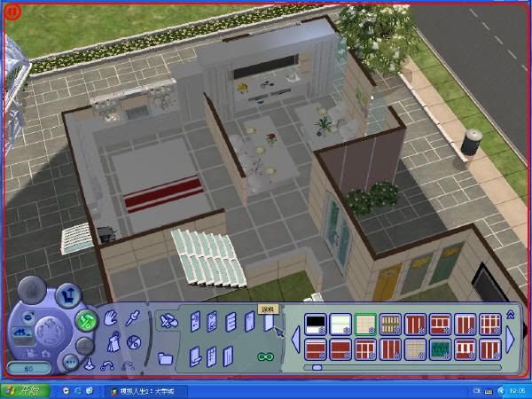Choose the first wall covering category icon

click(x=195, y=321)
